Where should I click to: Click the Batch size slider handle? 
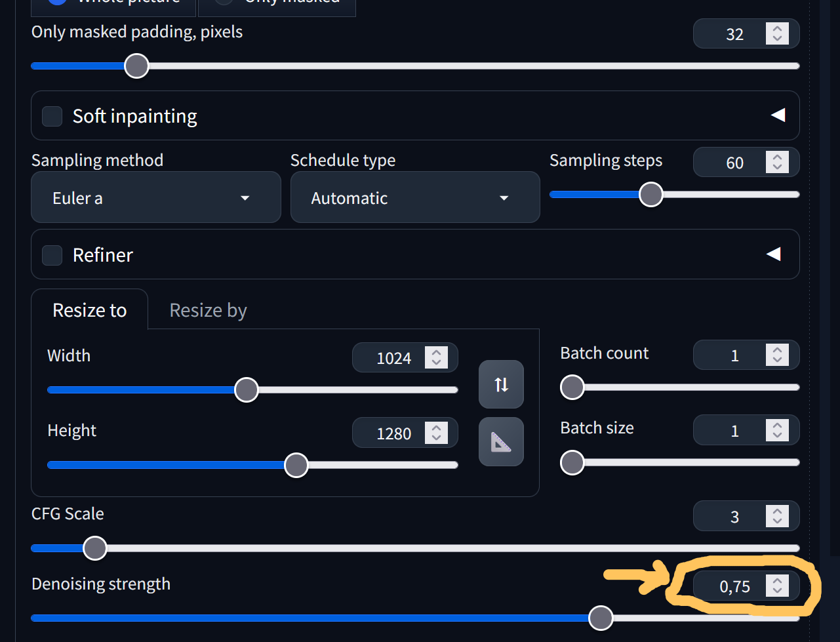(x=572, y=462)
